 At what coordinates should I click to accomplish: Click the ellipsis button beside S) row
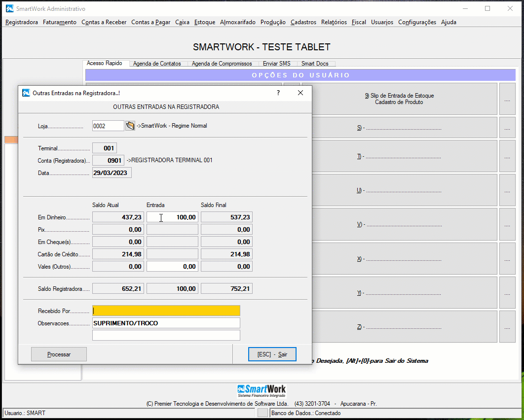507,128
